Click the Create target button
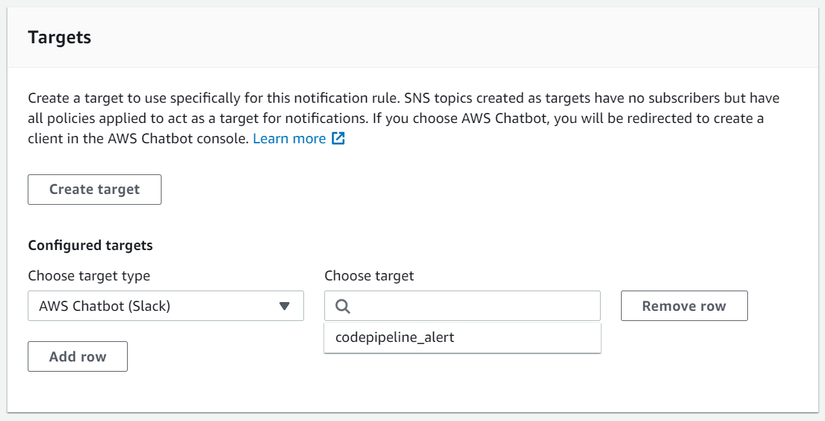The width and height of the screenshot is (825, 421). [x=94, y=189]
